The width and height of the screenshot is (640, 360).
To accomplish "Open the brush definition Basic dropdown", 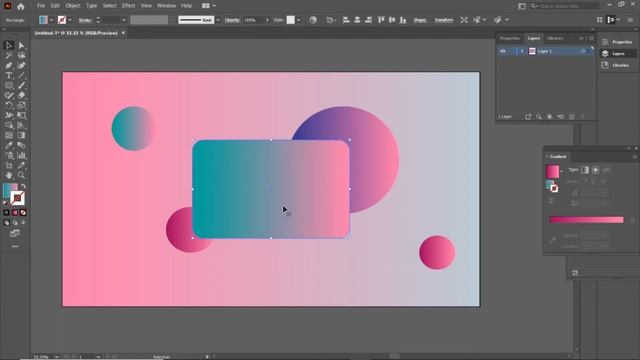I will [x=218, y=20].
